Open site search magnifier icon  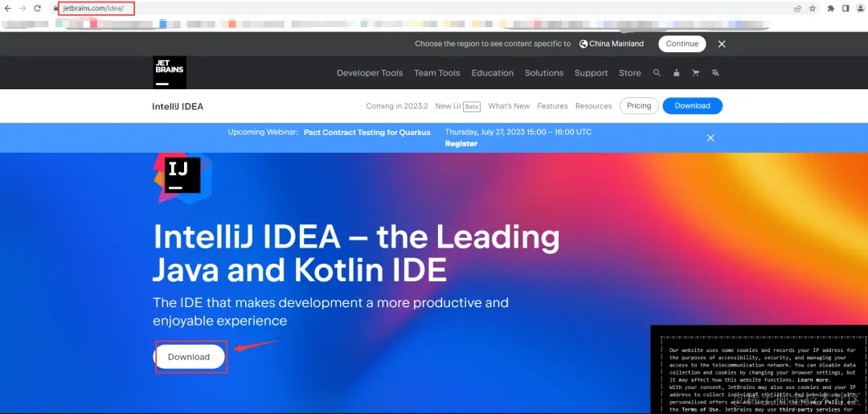point(657,72)
